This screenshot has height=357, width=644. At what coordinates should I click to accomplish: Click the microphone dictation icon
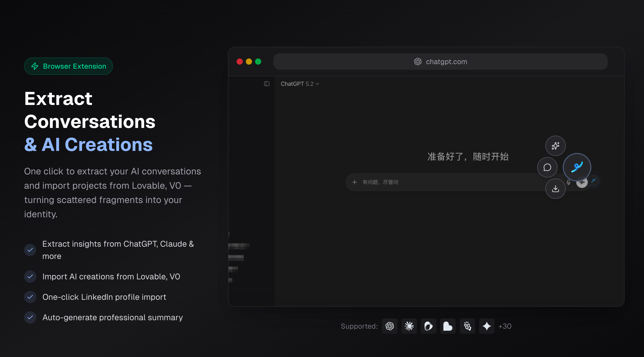point(568,182)
